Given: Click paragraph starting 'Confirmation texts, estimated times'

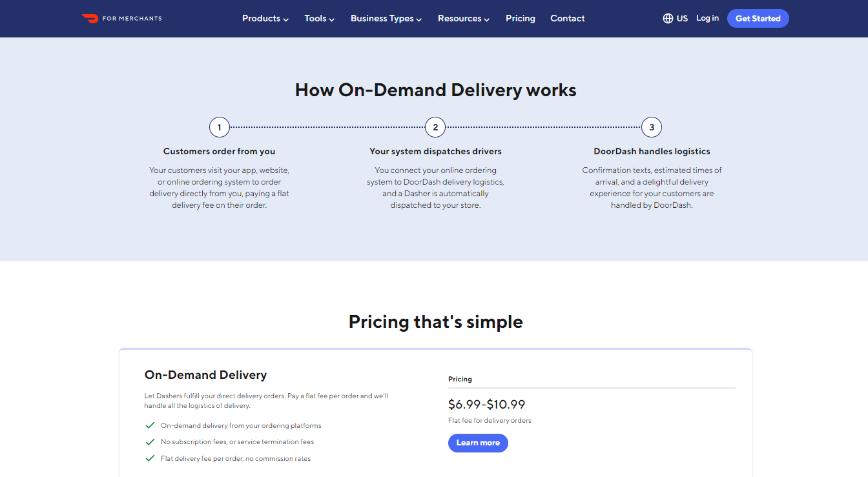Looking at the screenshot, I should [x=652, y=188].
